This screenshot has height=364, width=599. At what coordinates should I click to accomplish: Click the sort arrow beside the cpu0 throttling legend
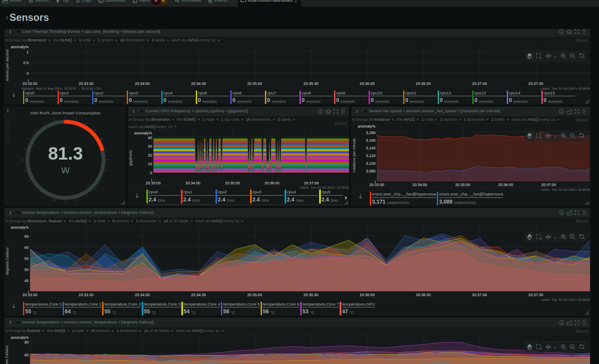[14, 95]
